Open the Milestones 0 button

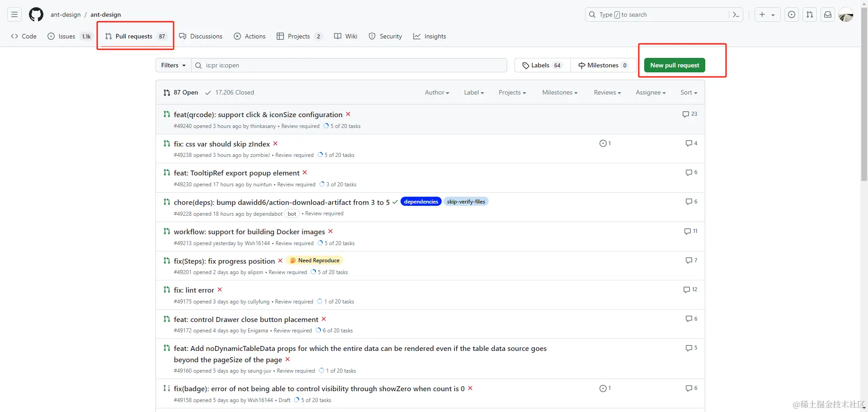(x=604, y=65)
